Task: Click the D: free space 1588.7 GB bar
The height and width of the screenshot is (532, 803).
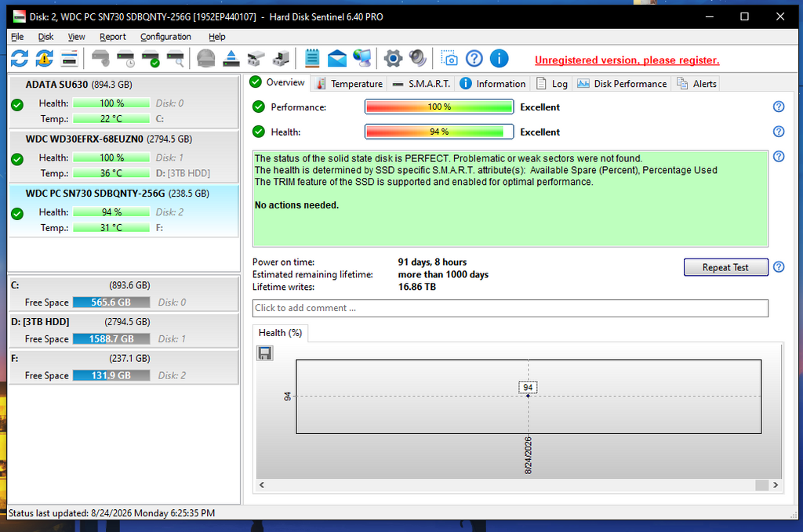Action: click(x=111, y=338)
